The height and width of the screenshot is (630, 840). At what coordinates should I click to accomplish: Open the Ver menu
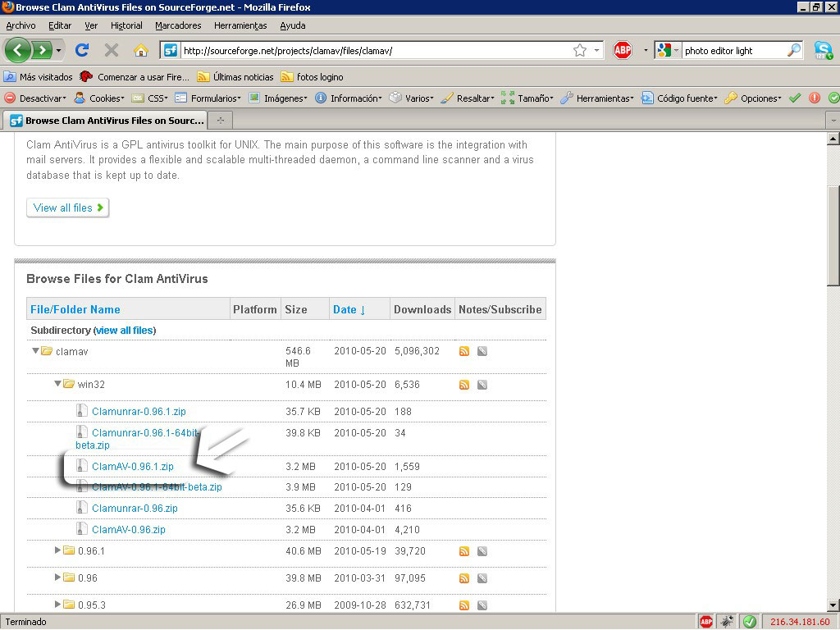click(x=91, y=25)
